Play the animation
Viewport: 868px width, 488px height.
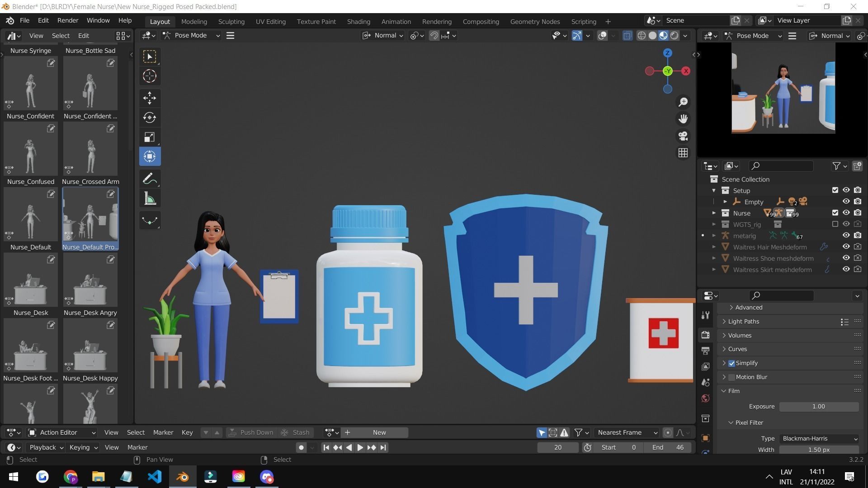click(x=360, y=447)
